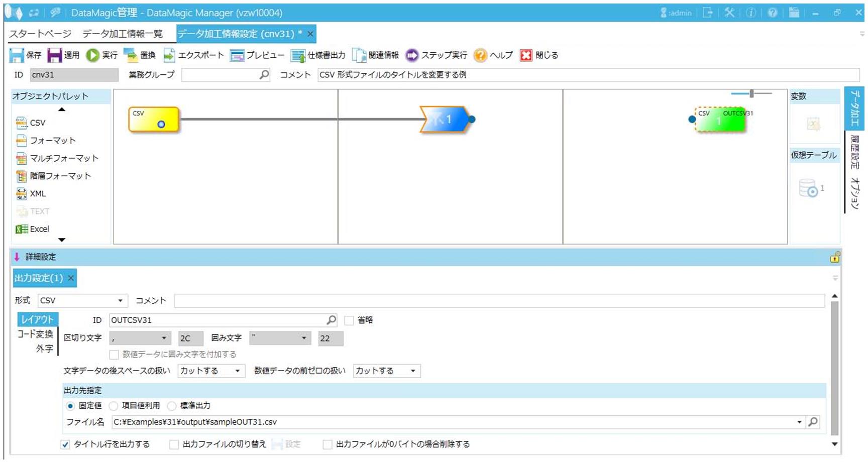Click the 閉じる close button in toolbar
The width and height of the screenshot is (868, 463).
[526, 55]
